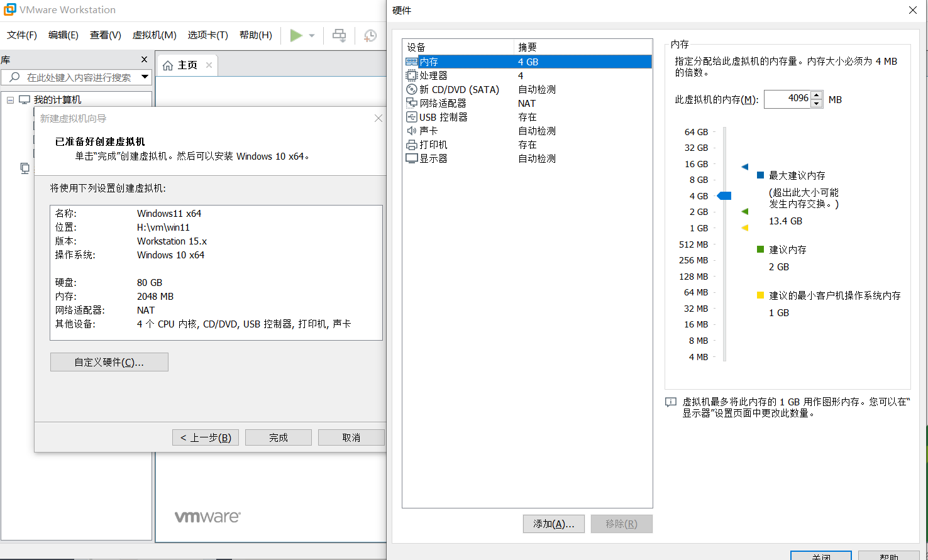Viewport: 928px width, 560px height.
Task: Increase memory with the spinner up arrow
Action: (816, 95)
